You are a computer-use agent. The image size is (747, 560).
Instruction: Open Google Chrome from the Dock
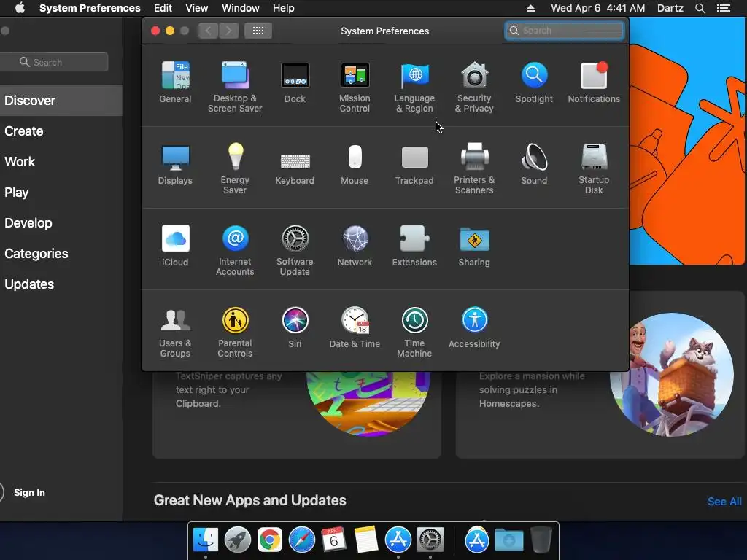270,540
